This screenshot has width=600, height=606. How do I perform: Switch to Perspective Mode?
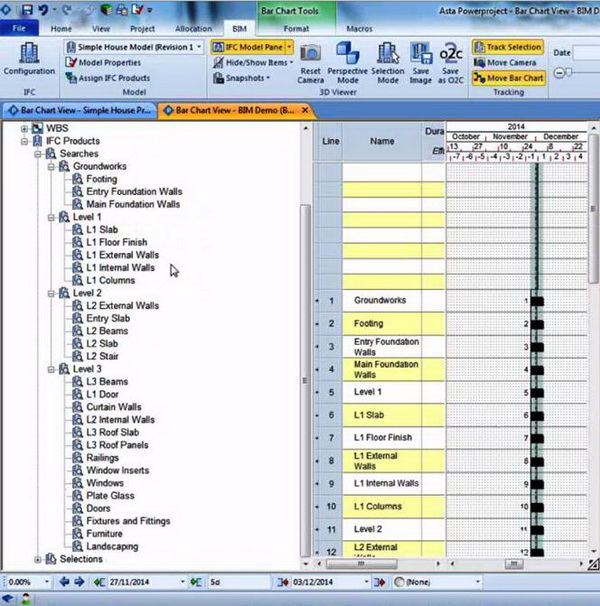coord(348,63)
